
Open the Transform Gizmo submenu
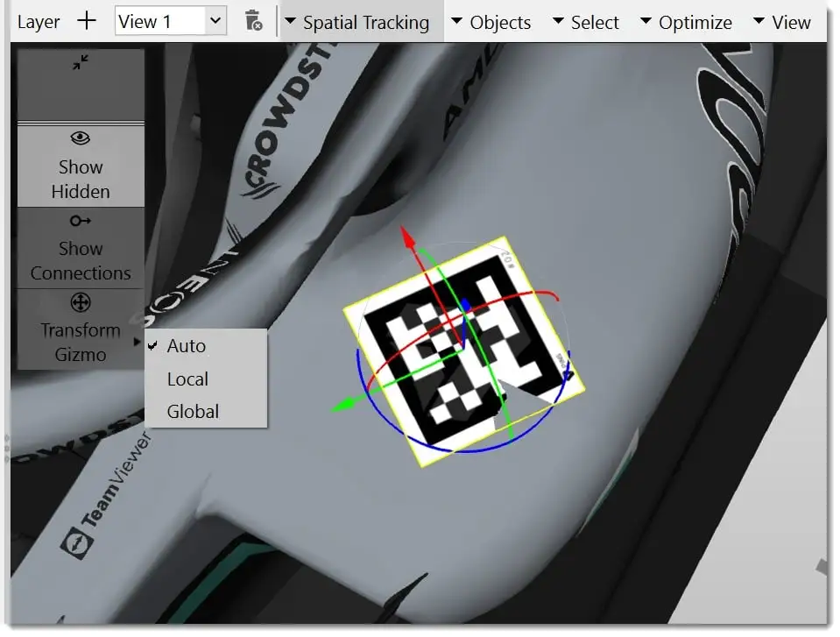coord(81,329)
